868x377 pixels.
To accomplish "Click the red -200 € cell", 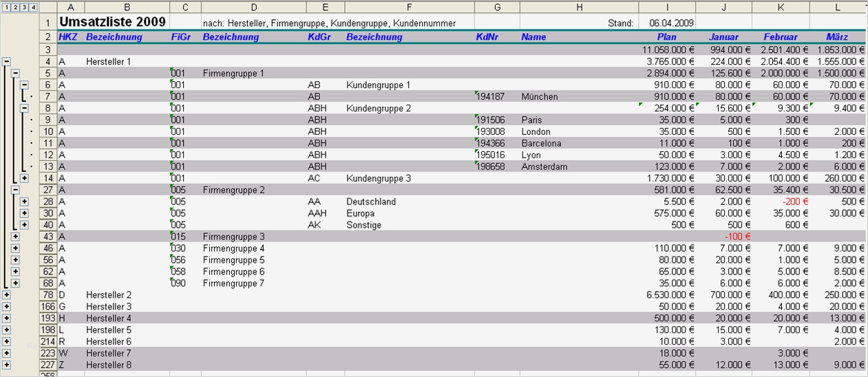I will (781, 202).
